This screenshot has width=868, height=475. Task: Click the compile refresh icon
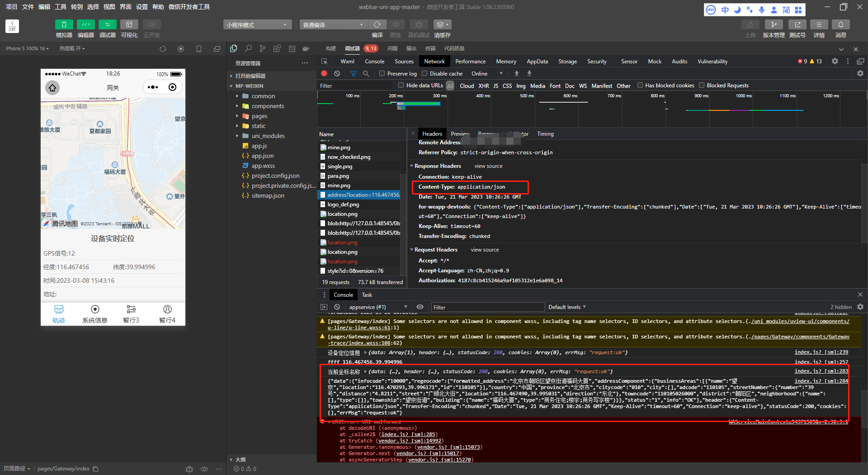[377, 24]
